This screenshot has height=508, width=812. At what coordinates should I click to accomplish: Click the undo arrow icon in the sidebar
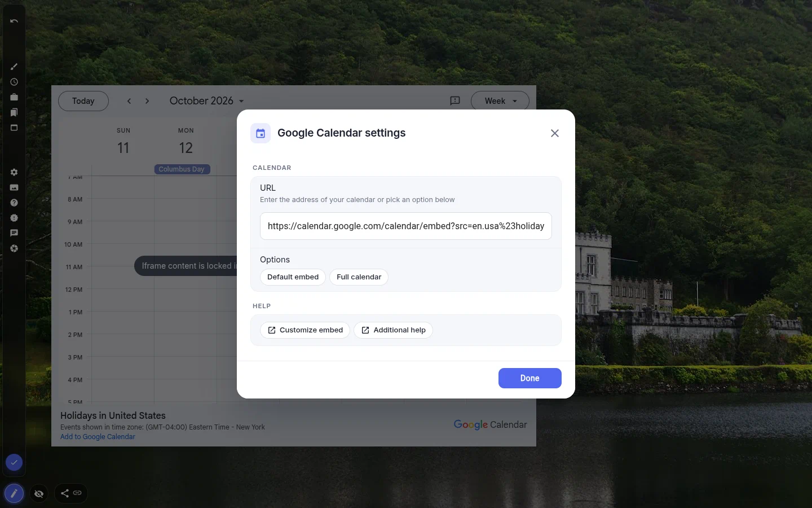click(x=14, y=21)
